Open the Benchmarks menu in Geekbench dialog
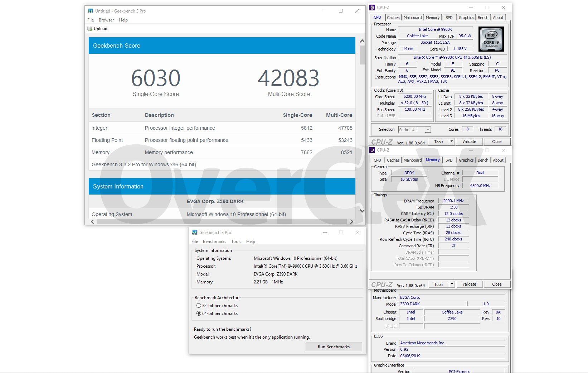588x373 pixels. [214, 242]
